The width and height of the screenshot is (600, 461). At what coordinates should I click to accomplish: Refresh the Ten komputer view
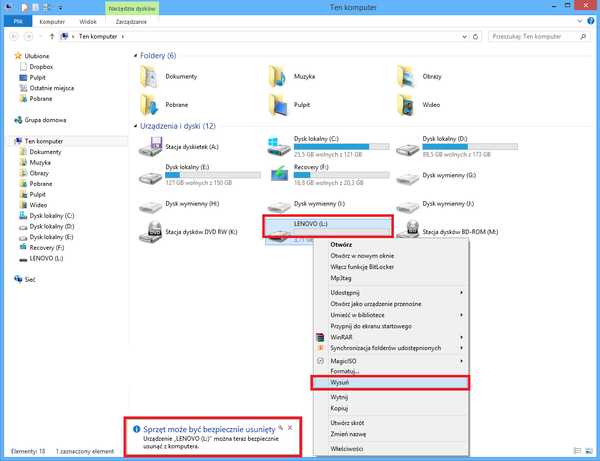click(x=475, y=37)
